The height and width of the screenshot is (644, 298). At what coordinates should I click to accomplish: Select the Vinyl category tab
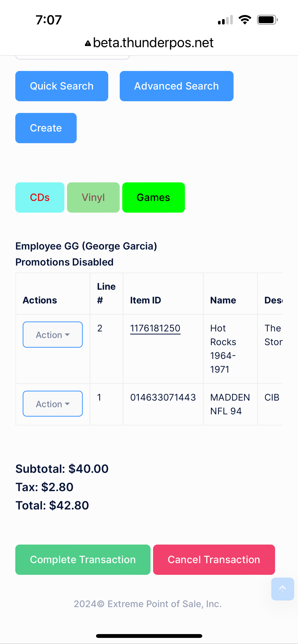click(93, 197)
